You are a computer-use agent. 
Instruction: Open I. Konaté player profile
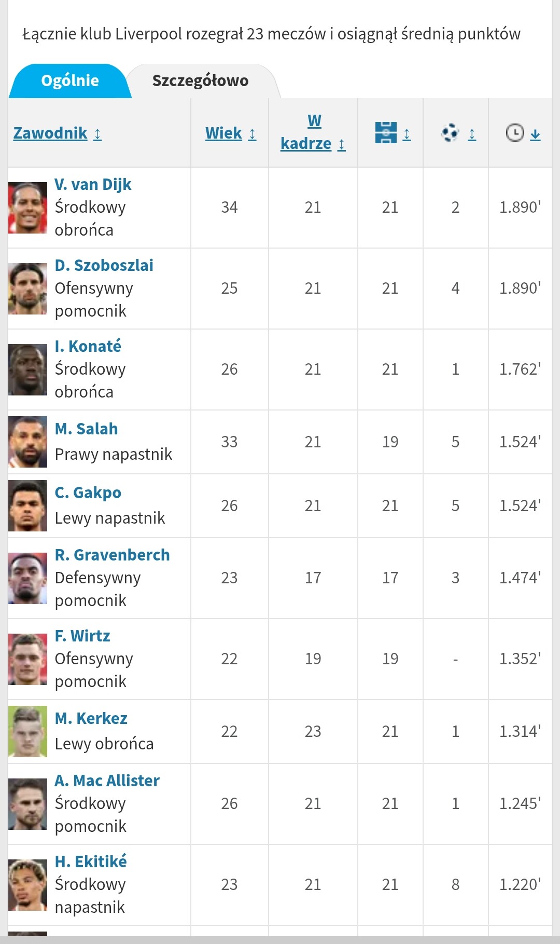pyautogui.click(x=88, y=346)
